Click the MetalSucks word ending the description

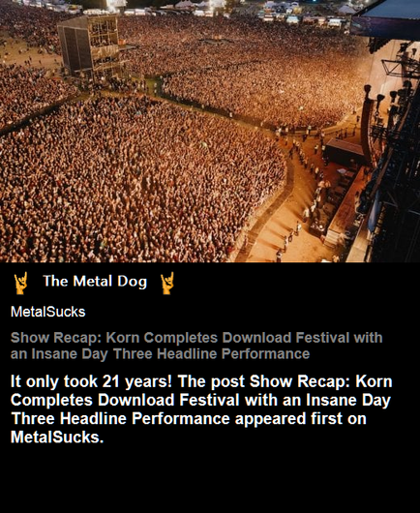click(57, 438)
